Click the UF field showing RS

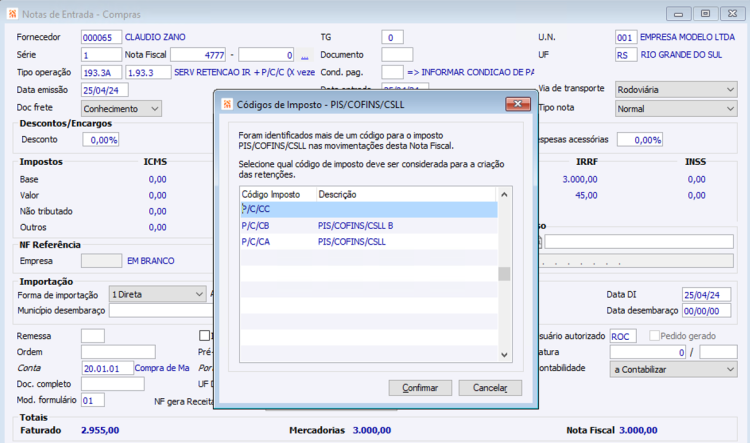point(626,55)
